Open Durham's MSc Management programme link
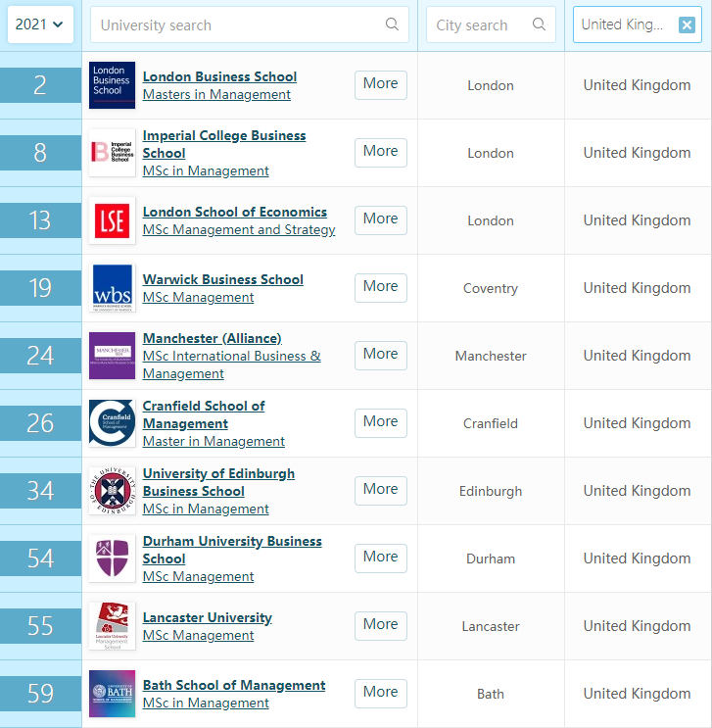712x728 pixels. [x=198, y=576]
